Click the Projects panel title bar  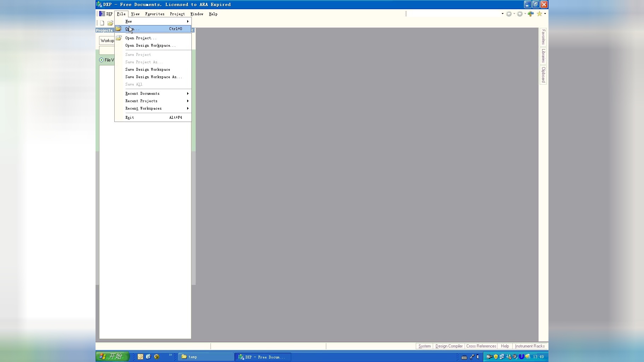pyautogui.click(x=105, y=30)
